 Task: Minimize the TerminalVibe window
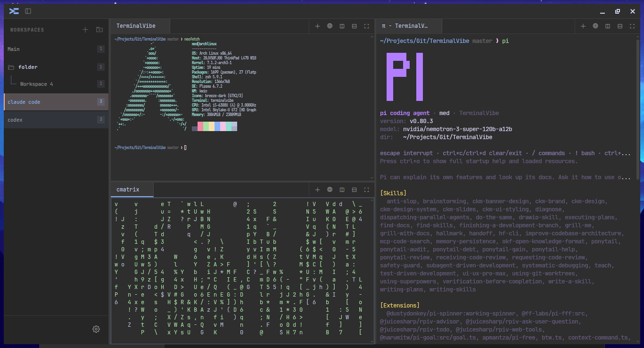point(603,11)
